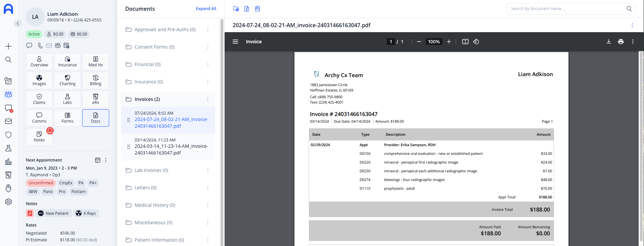Viewport: 644px width, 246px height.
Task: Open the shield icon in left rail
Action: pyautogui.click(x=8, y=135)
